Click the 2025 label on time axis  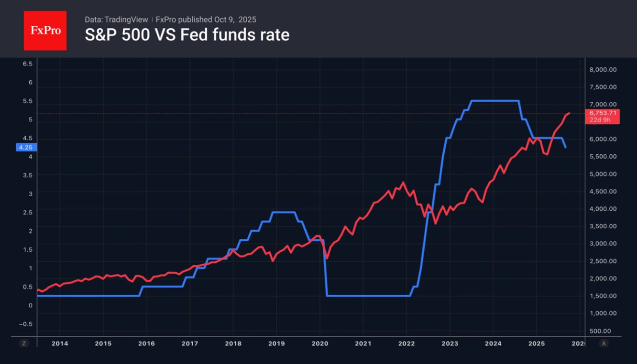click(x=536, y=343)
